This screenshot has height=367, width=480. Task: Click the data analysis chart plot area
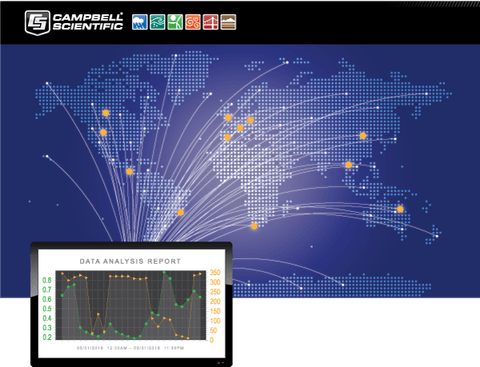(131, 305)
